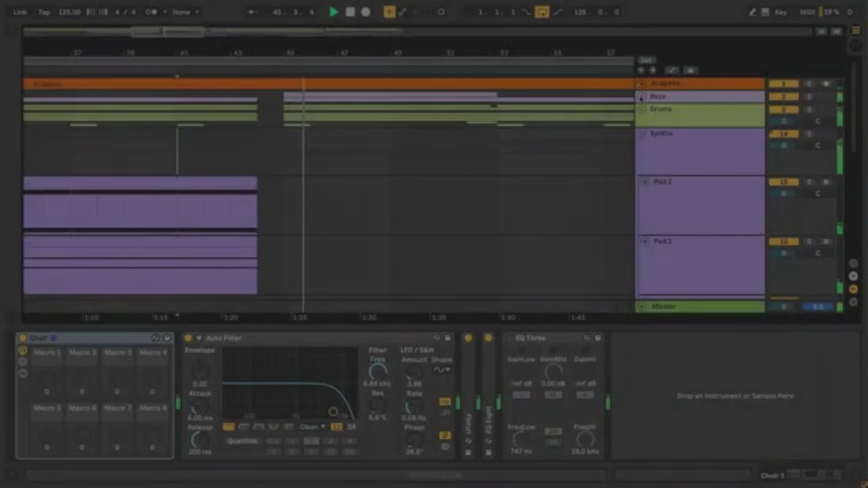Arm the Arrangement Record button
This screenshot has width=868, height=488.
point(366,12)
